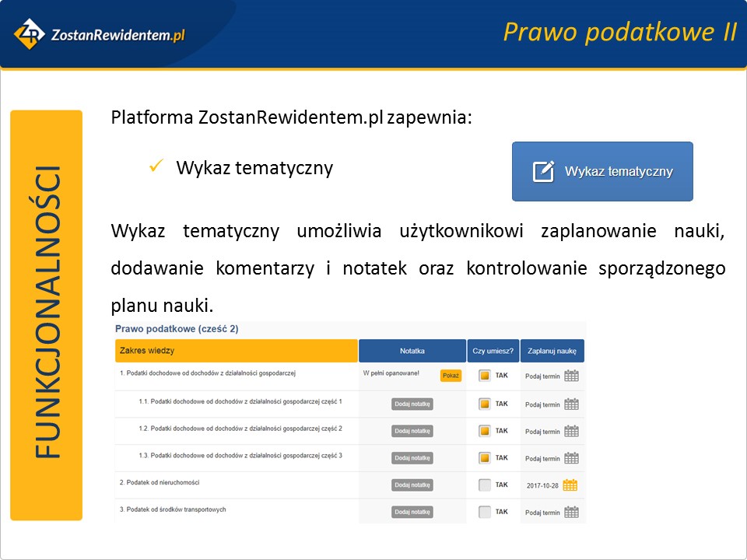Click the pencil icon in Wykaz tematyczny button
The width and height of the screenshot is (747, 560).
coord(543,171)
